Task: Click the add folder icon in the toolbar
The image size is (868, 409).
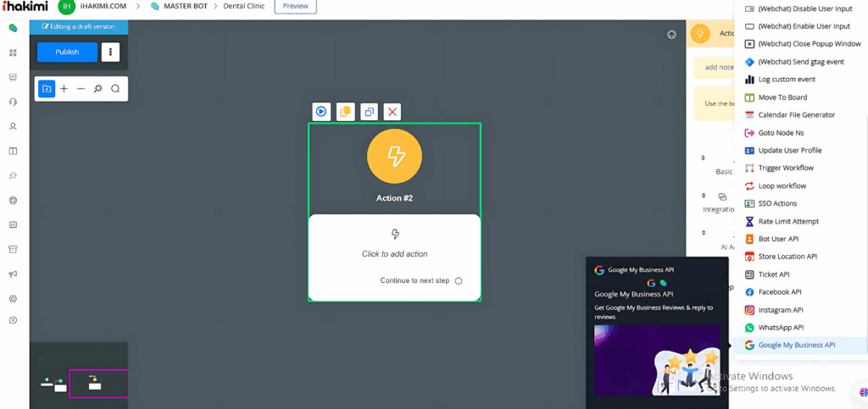Action: pyautogui.click(x=47, y=89)
